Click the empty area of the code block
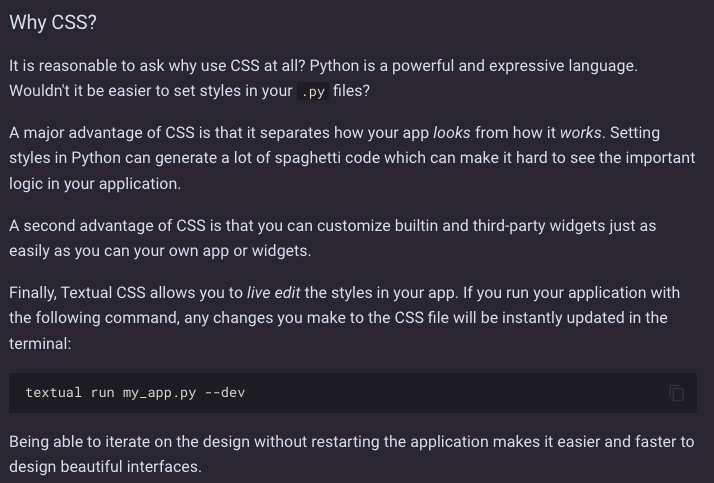The image size is (714, 483). [x=450, y=393]
